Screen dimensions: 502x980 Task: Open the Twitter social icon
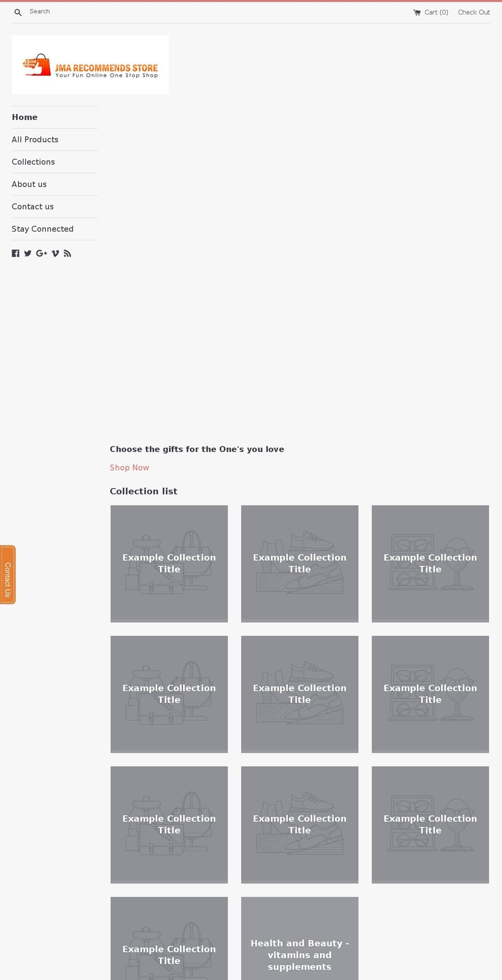28,253
